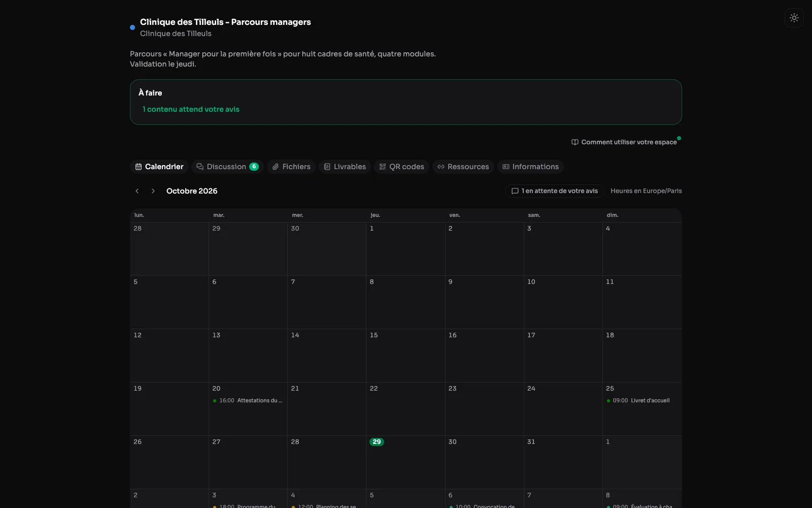812x508 pixels.
Task: Open the Fichiers tab
Action: point(291,167)
